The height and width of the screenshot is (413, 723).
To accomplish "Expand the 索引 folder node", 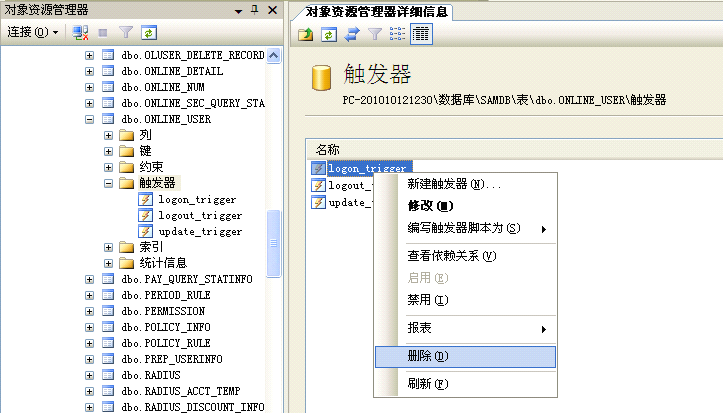I will 109,247.
